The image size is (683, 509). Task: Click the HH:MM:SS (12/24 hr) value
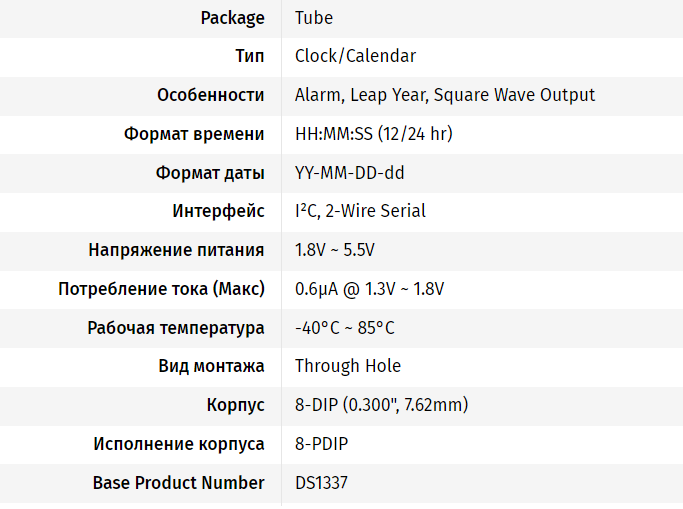(374, 134)
